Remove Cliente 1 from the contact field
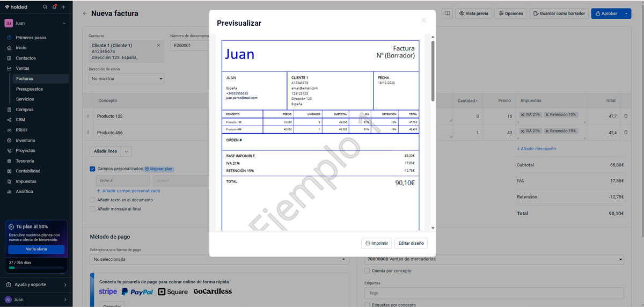This screenshot has width=644, height=307. point(158,46)
